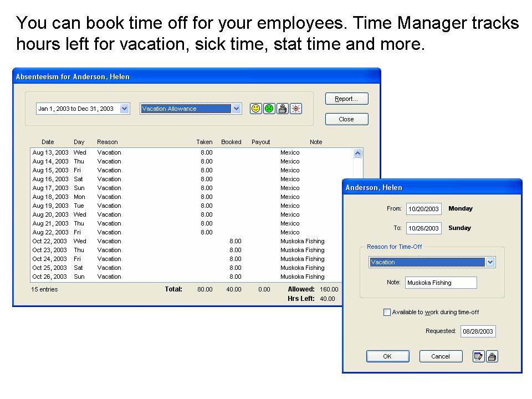Click the Payout total 0.00

coord(264,289)
